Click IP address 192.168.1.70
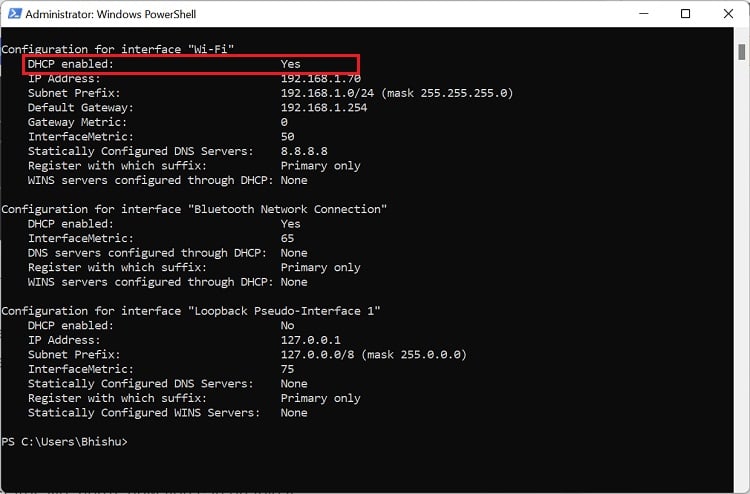 click(320, 78)
